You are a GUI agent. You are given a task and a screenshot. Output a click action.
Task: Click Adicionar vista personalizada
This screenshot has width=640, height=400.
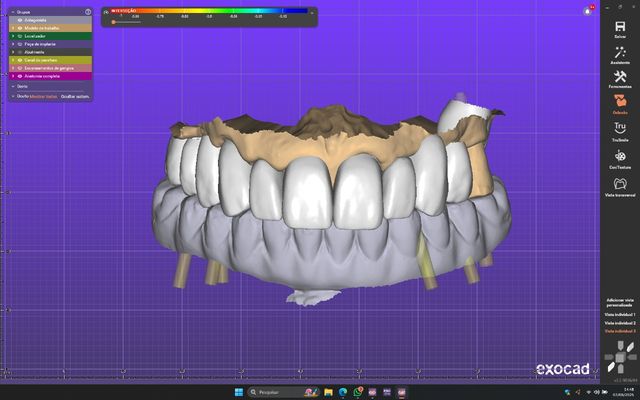[x=620, y=301]
